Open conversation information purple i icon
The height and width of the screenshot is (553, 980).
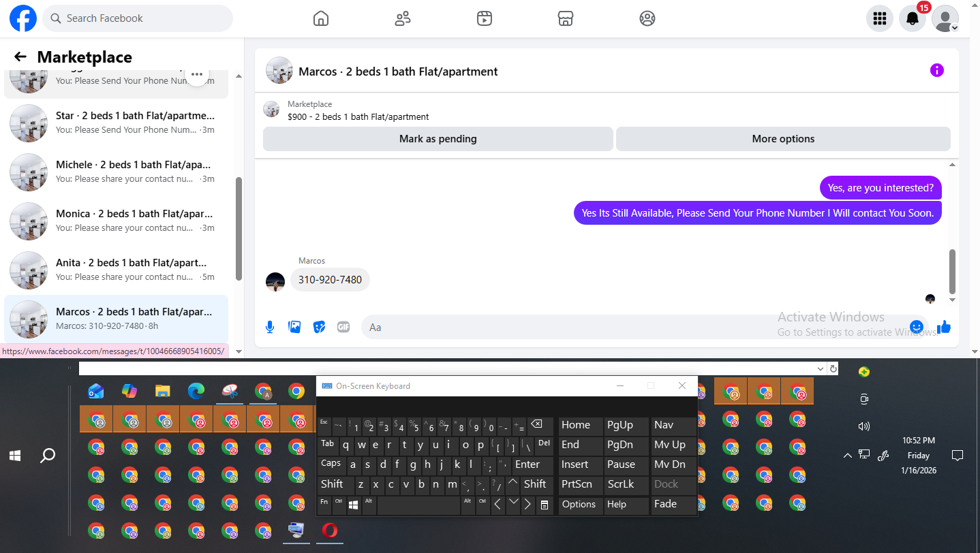937,70
